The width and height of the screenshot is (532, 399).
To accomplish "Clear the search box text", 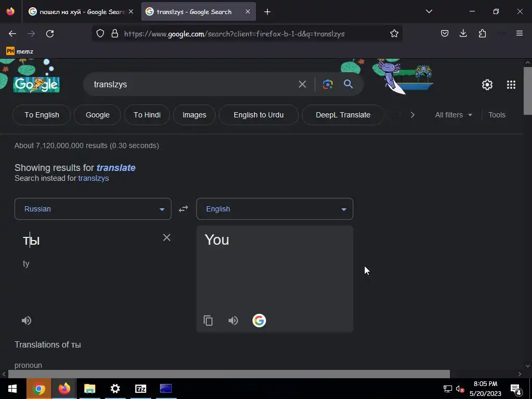I will pos(302,84).
